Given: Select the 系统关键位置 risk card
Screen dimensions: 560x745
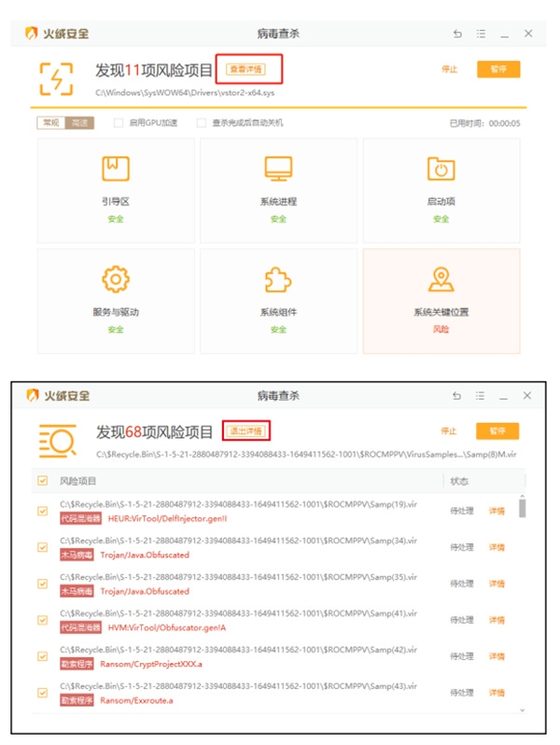Looking at the screenshot, I should 441,302.
